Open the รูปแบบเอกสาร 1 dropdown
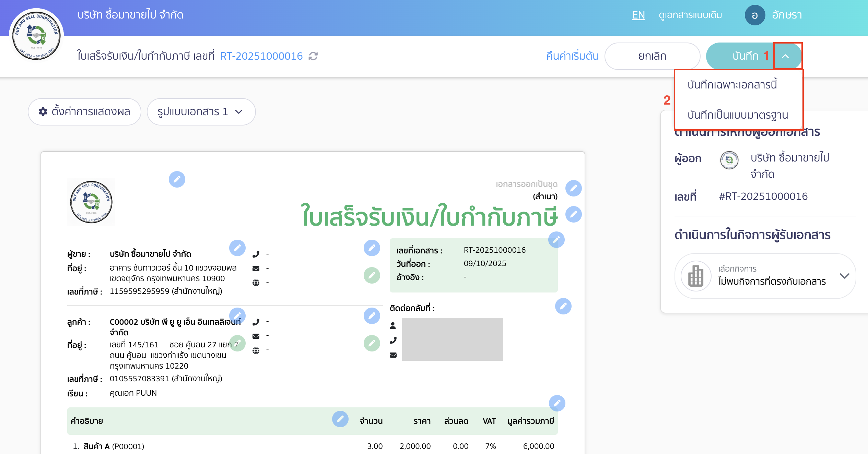The width and height of the screenshot is (868, 454). click(x=201, y=112)
